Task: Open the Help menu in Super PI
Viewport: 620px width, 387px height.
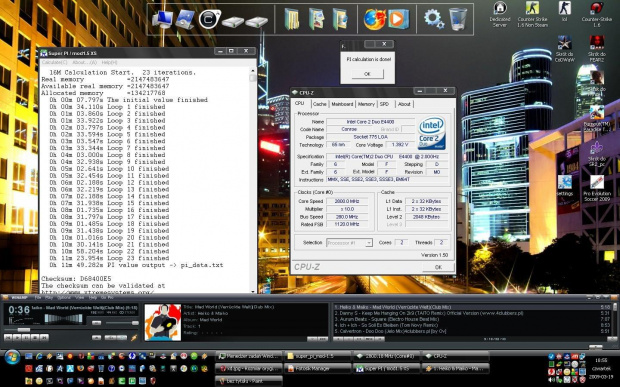Action: pyautogui.click(x=109, y=62)
